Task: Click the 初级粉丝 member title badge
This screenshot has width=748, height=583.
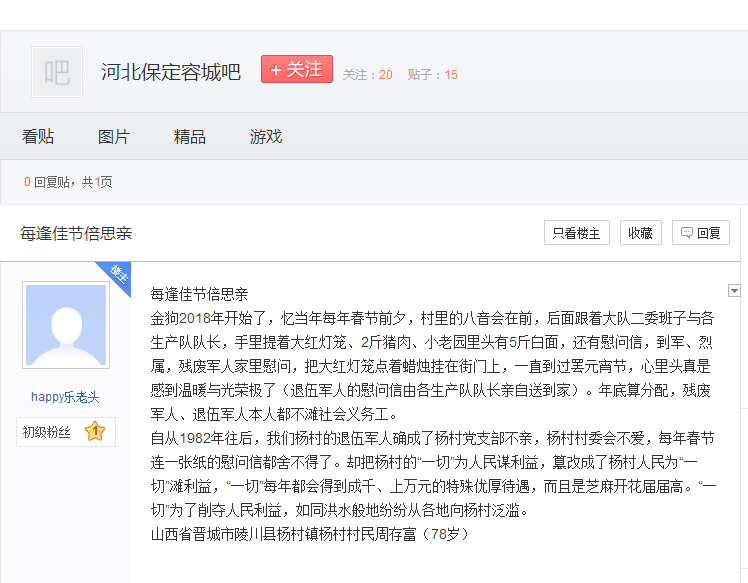Action: 47,432
